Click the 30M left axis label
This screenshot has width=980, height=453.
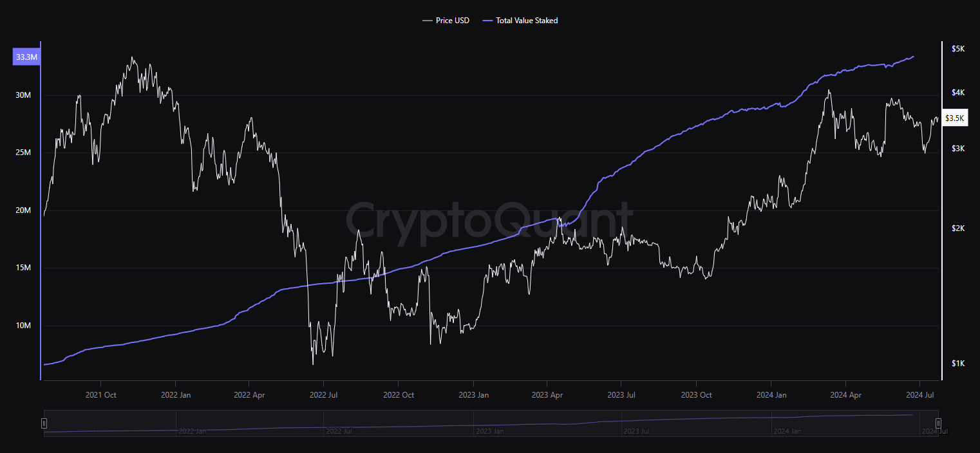tap(23, 95)
